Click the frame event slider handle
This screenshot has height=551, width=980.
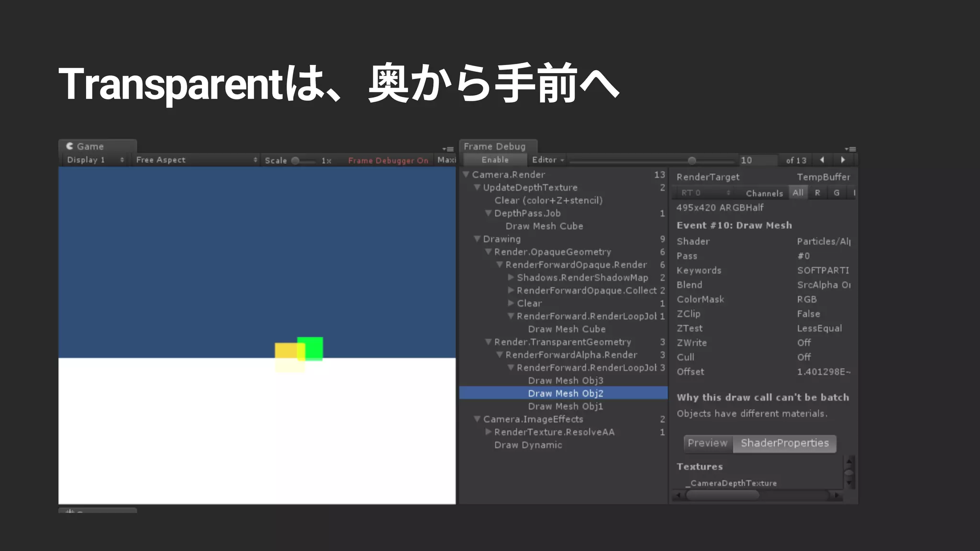coord(692,160)
